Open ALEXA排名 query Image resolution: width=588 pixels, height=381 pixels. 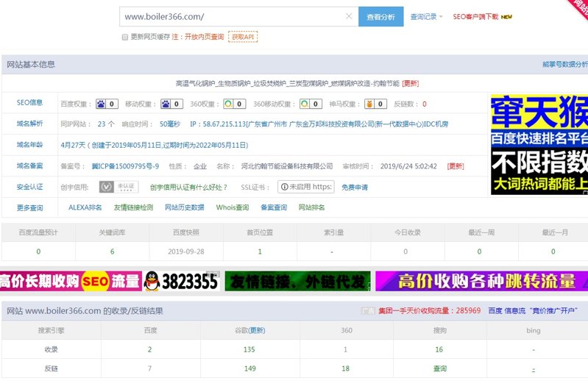(x=85, y=207)
